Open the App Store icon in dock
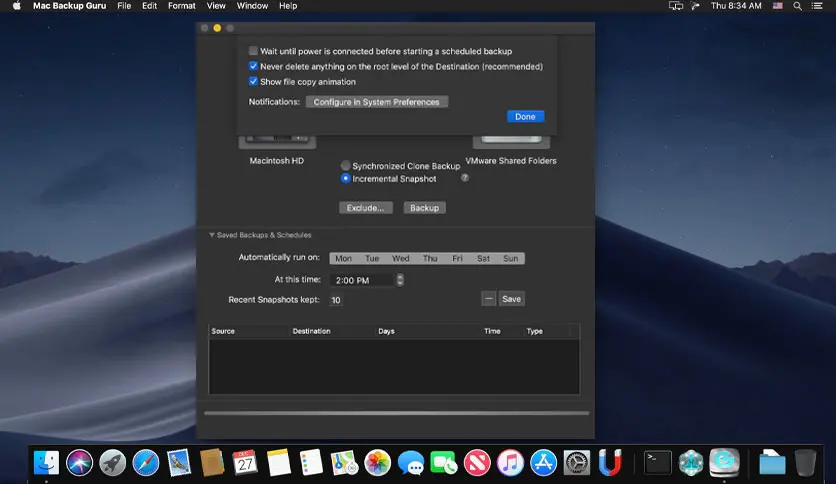 [543, 462]
